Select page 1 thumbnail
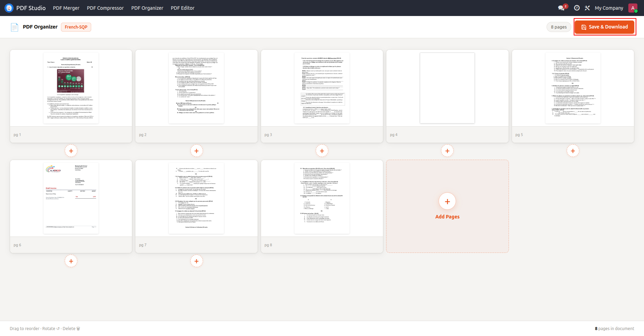 point(71,88)
